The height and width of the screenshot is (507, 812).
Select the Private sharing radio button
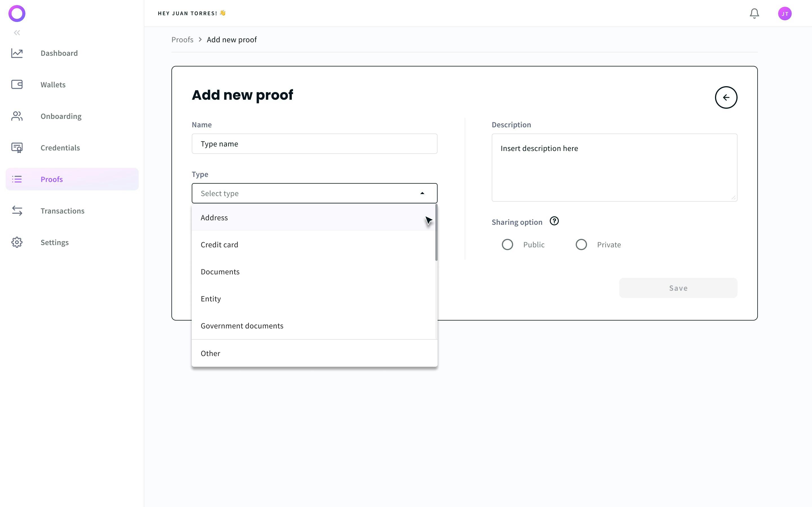click(x=581, y=244)
